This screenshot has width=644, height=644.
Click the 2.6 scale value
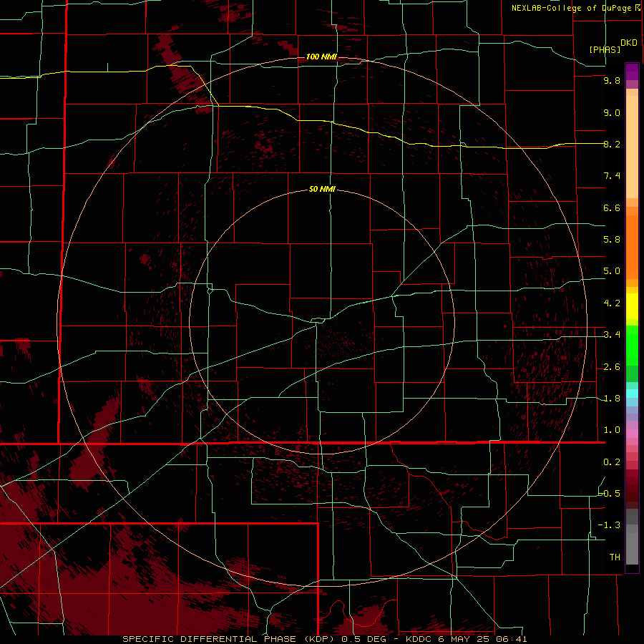coord(612,367)
